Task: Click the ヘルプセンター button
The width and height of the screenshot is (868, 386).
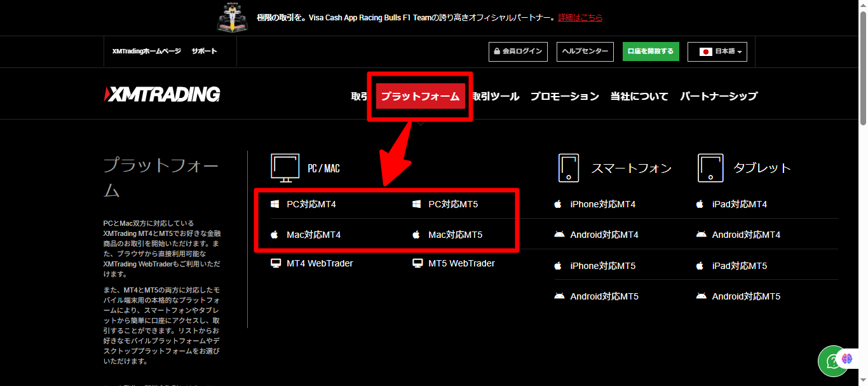Action: [x=584, y=52]
